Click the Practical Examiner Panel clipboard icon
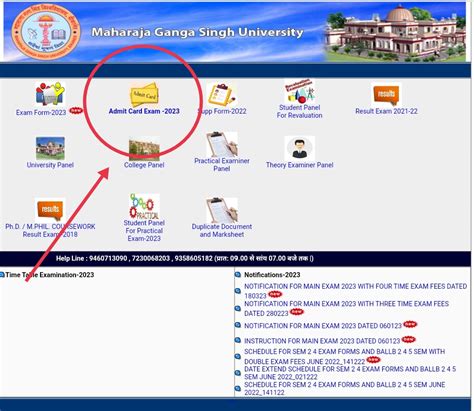Image resolution: width=474 pixels, height=411 pixels. point(222,144)
